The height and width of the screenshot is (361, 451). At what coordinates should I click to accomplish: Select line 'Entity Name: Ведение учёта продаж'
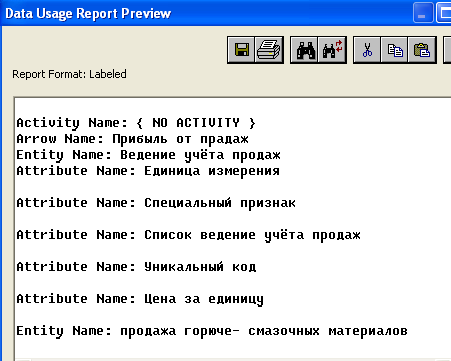(148, 155)
